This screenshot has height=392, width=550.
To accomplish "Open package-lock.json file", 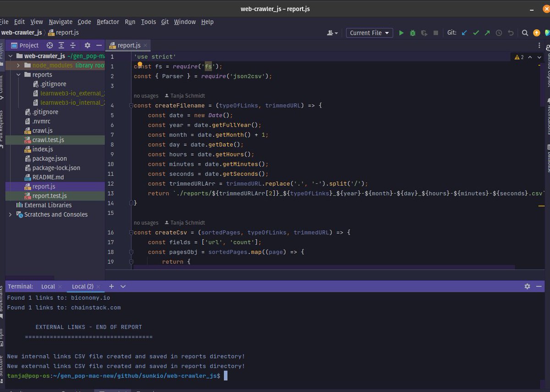I will click(52, 168).
